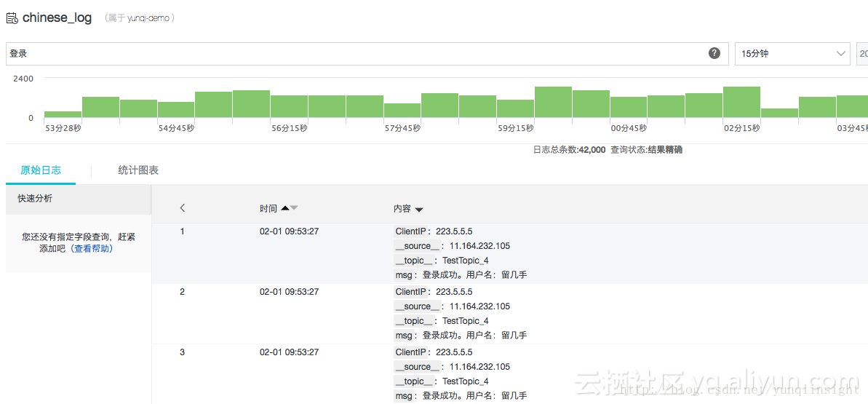
Task: Select the histogram bar above 54分45秒
Action: (x=176, y=110)
